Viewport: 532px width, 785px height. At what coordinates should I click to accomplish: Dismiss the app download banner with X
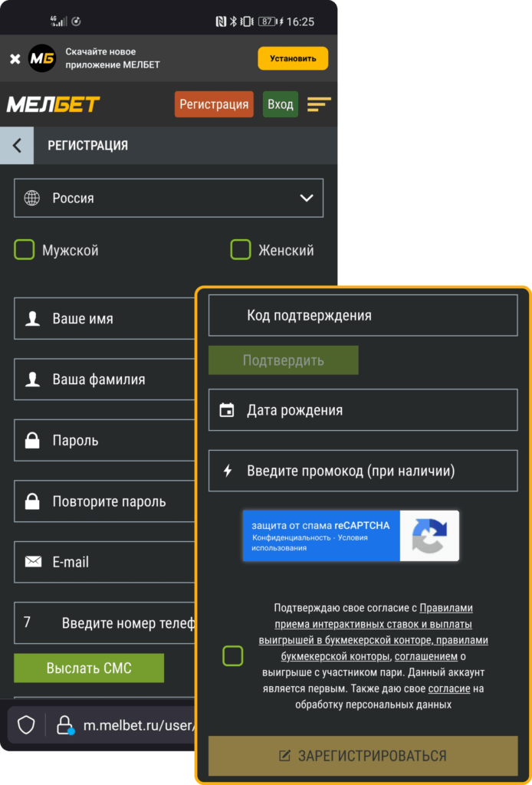pos(15,59)
